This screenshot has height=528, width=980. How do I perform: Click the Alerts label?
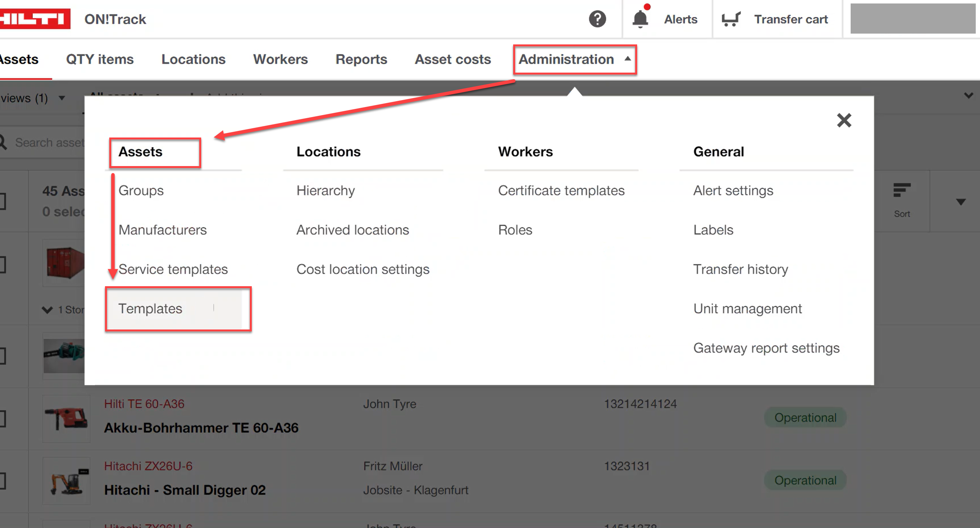coord(680,19)
